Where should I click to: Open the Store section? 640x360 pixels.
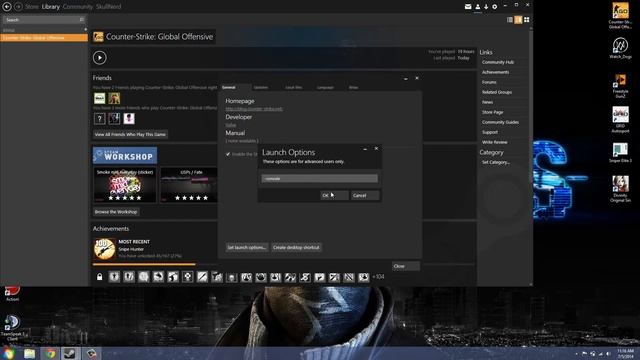click(x=32, y=7)
